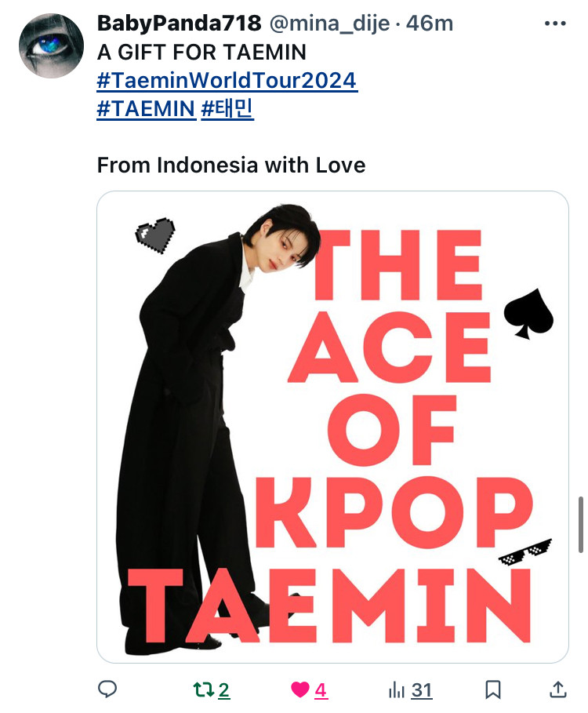Open BabyPanda718's eye profile avatar
This screenshot has height=713, width=588.
click(x=51, y=46)
